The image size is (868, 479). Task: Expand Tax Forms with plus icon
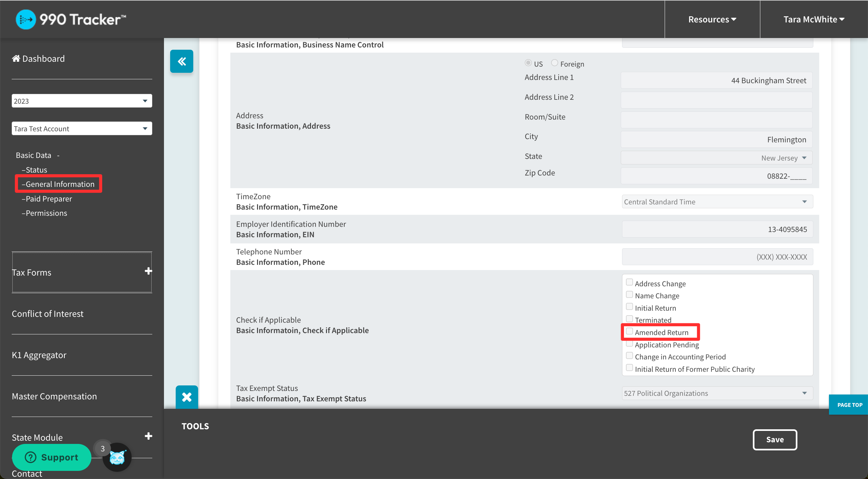[148, 271]
